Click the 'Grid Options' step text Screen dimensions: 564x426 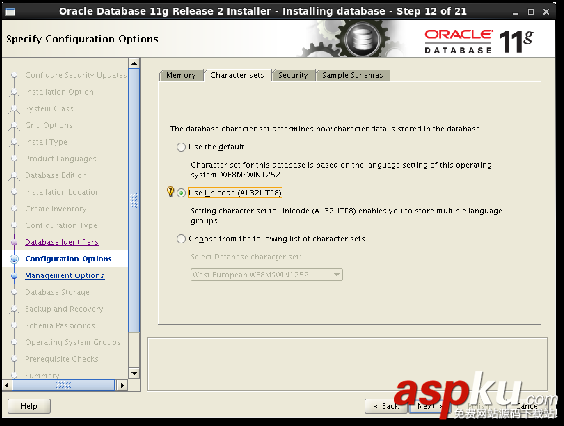49,126
